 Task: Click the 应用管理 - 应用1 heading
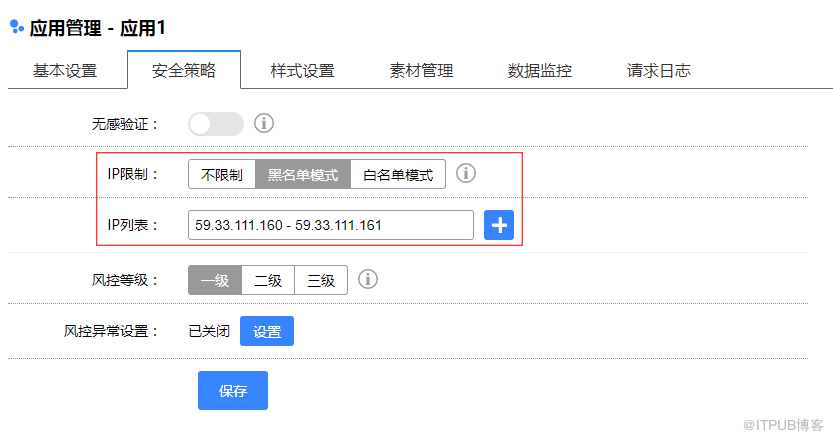[97, 28]
